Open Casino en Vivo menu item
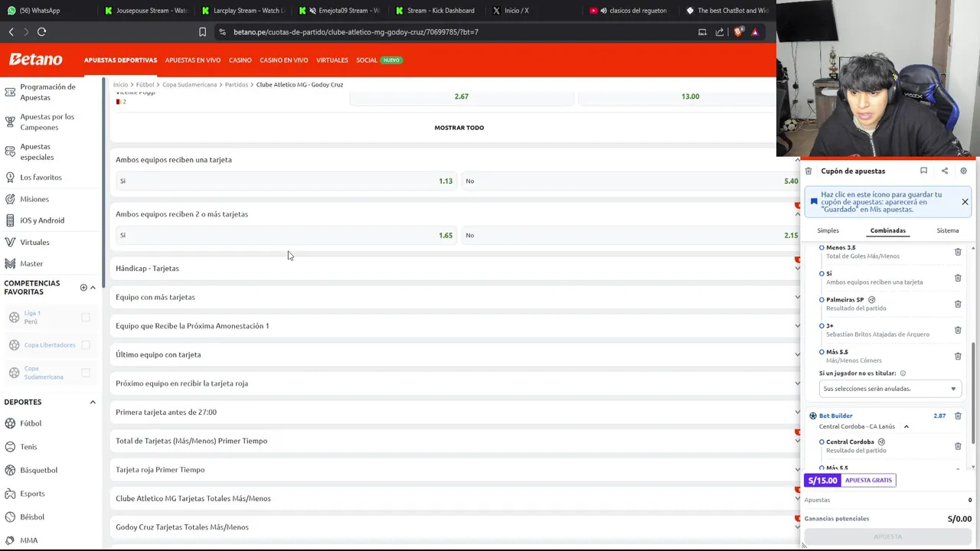 [x=283, y=60]
